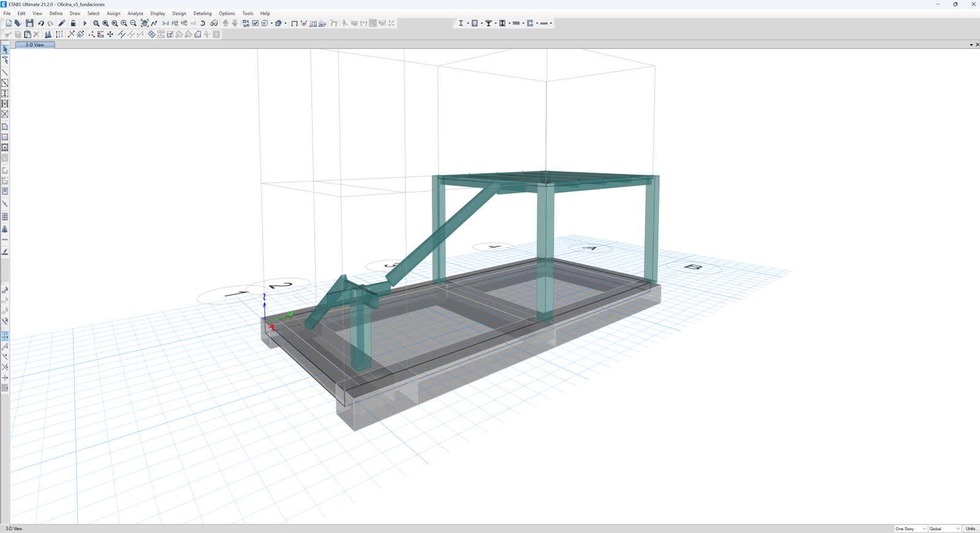Select the 3-D View tab
Screen dimensions: 980x533
point(35,45)
